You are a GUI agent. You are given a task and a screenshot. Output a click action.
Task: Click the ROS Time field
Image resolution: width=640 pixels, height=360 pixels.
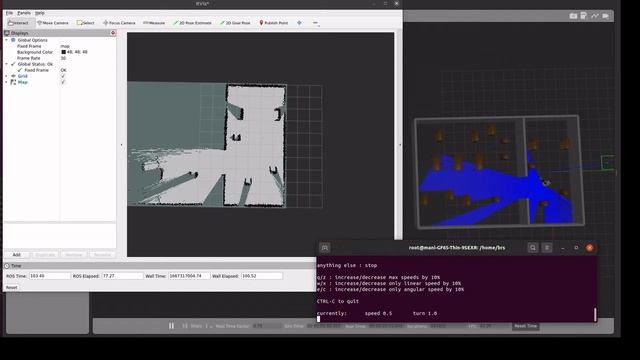pos(49,276)
